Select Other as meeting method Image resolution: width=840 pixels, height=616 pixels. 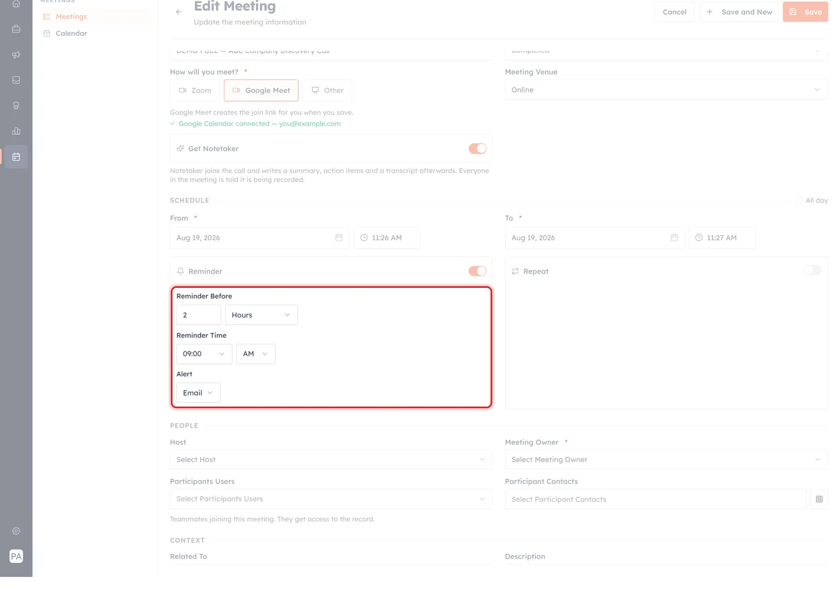[327, 90]
